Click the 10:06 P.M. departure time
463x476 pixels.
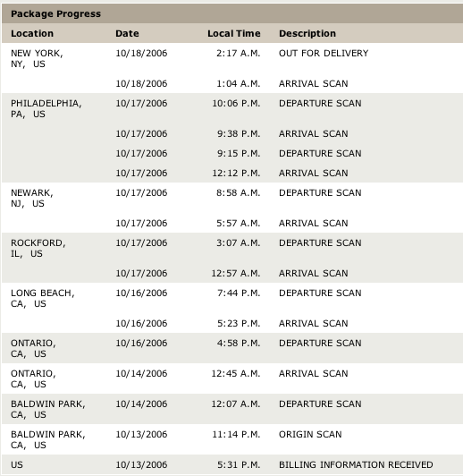(x=236, y=103)
